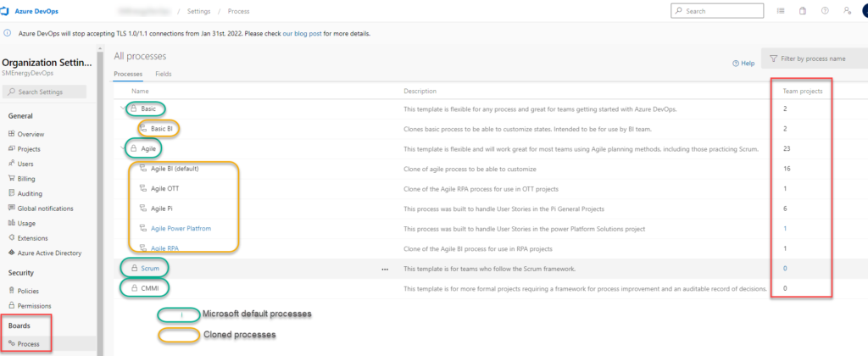Open the Scrum process link

click(x=150, y=269)
